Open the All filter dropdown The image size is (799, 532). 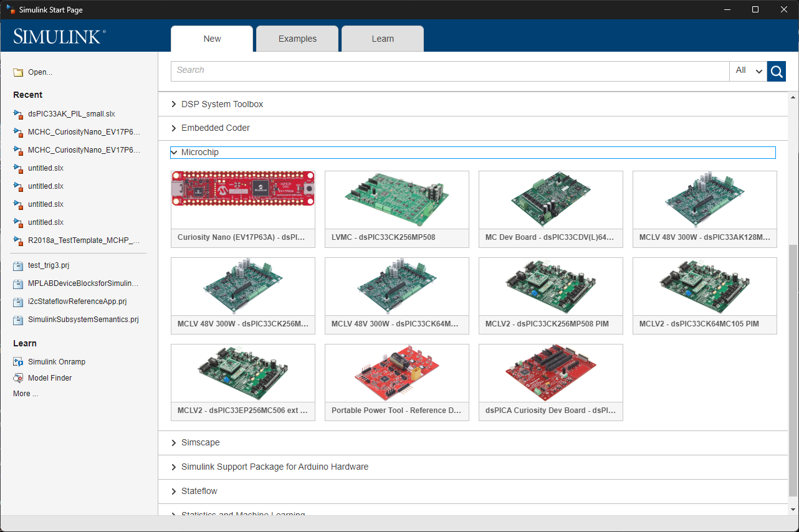pos(748,71)
